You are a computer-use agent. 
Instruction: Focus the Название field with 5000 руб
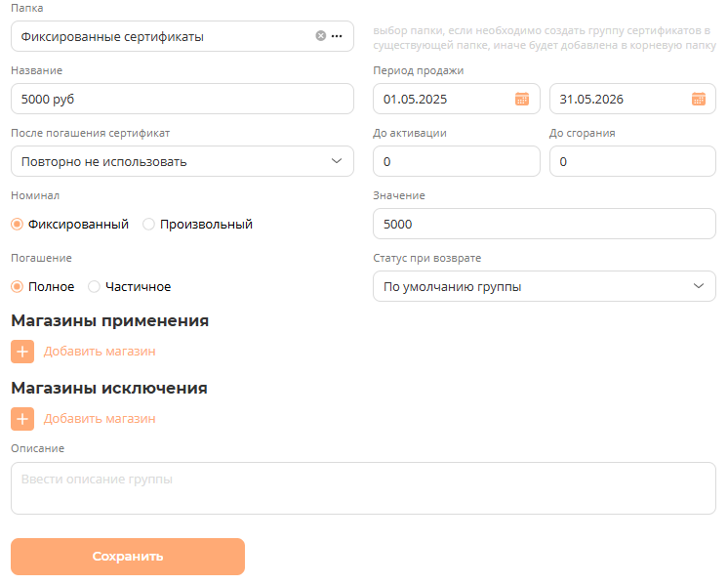(182, 99)
